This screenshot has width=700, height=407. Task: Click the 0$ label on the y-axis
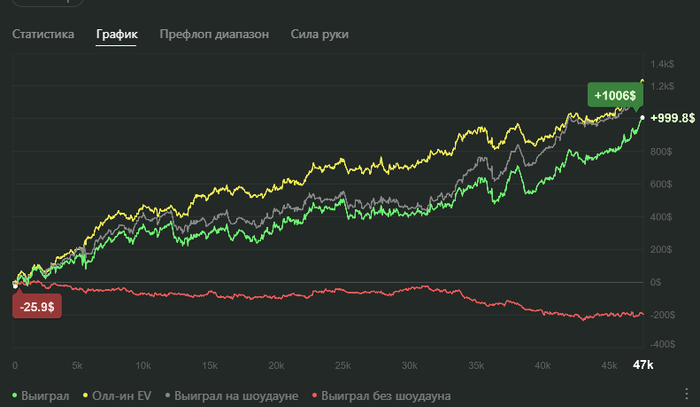coord(658,282)
